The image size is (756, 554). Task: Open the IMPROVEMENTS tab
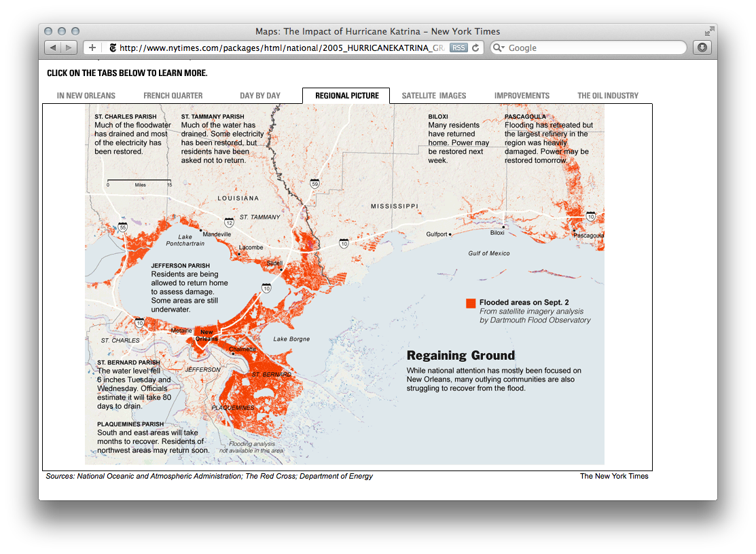[x=522, y=96]
